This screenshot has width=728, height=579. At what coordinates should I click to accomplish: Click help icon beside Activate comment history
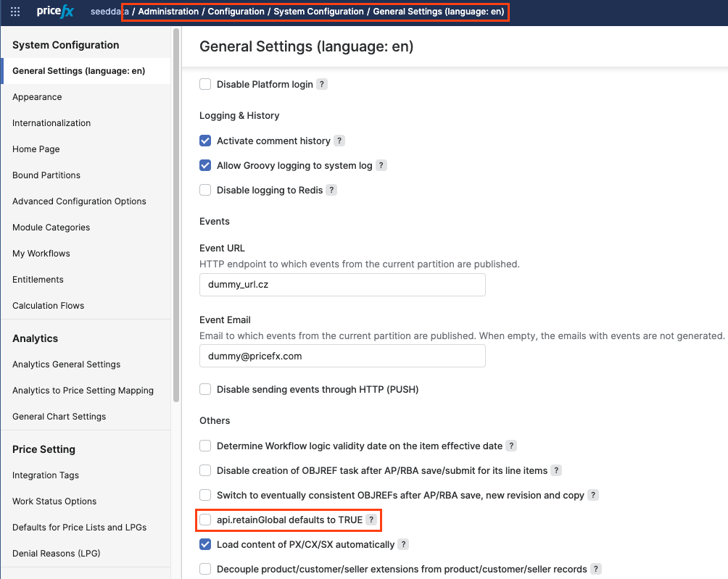click(339, 141)
